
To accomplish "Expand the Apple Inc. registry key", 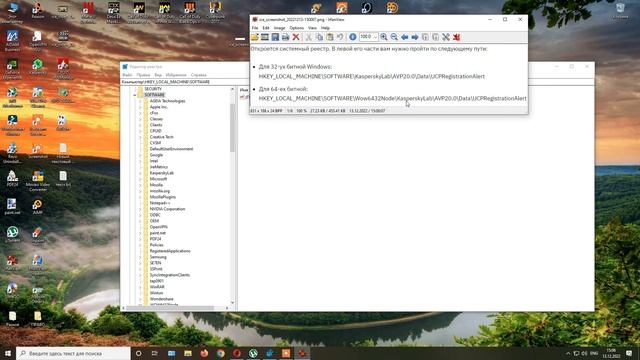I will click(x=140, y=107).
